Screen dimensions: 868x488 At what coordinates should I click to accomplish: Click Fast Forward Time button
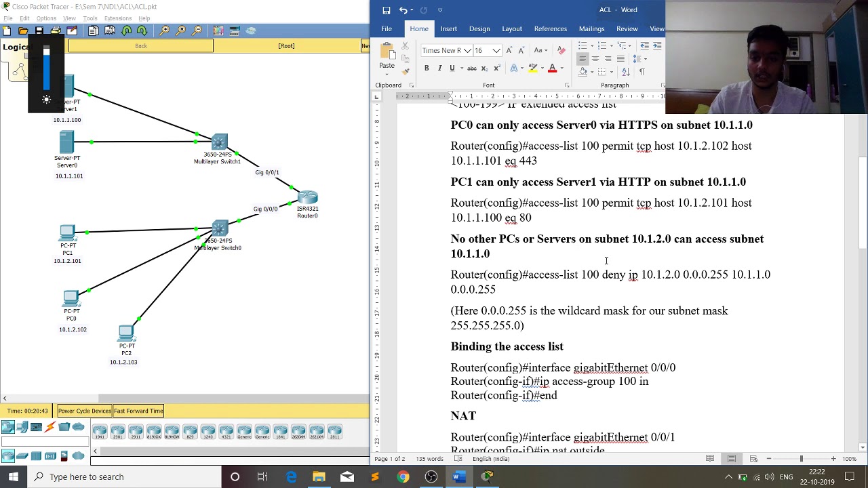coord(138,411)
